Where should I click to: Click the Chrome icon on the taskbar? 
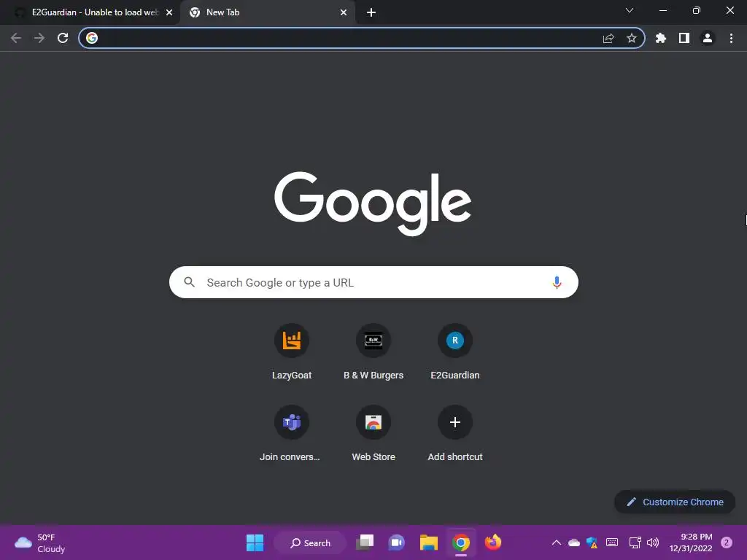[x=461, y=542]
